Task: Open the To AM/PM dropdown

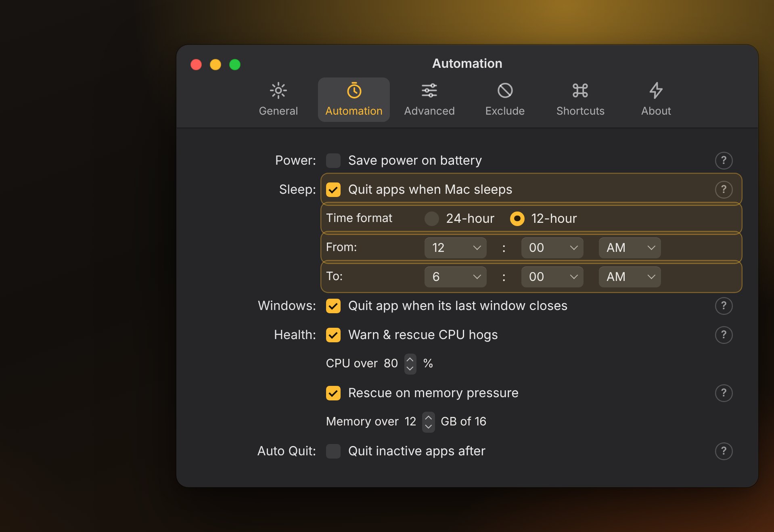Action: pos(630,276)
